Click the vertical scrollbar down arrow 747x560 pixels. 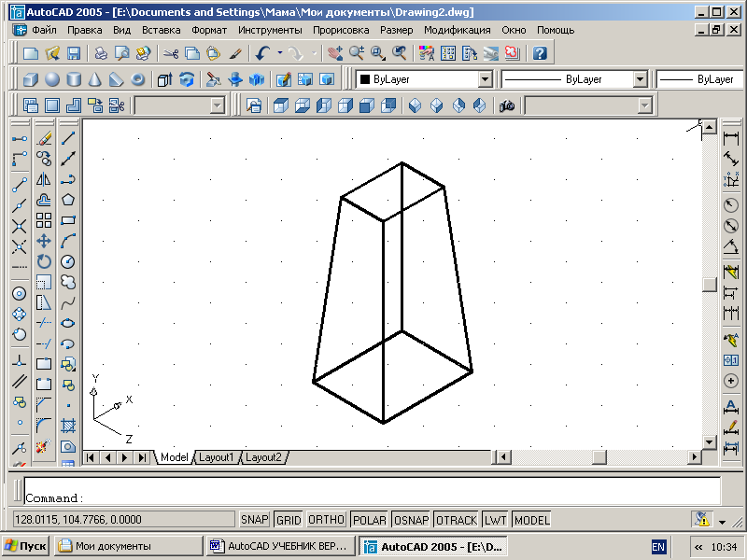point(709,441)
